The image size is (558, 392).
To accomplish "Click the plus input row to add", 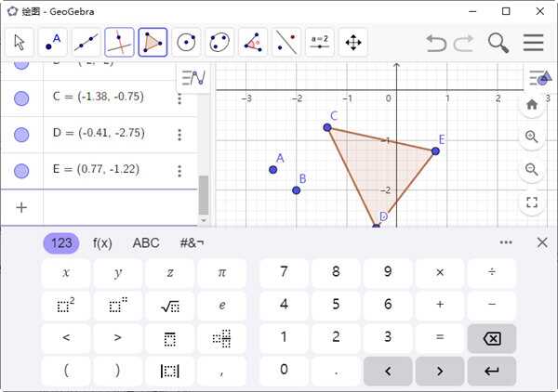I will click(x=21, y=207).
